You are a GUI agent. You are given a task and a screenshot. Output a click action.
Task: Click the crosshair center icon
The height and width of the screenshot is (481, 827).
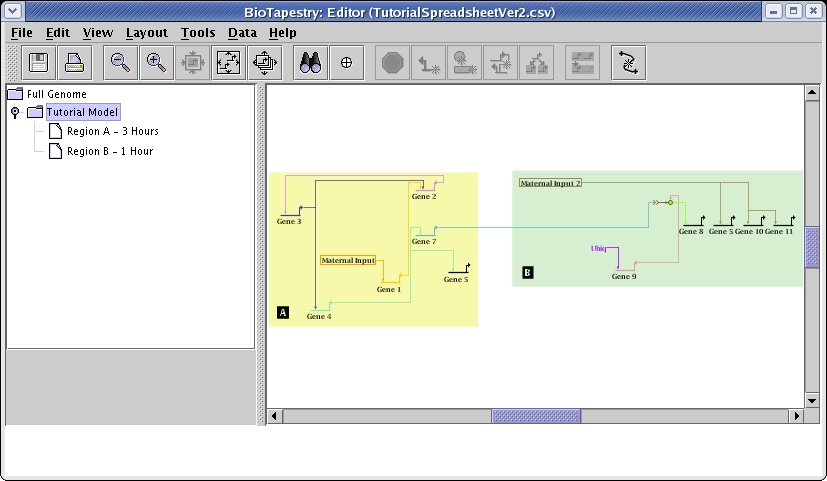click(347, 62)
